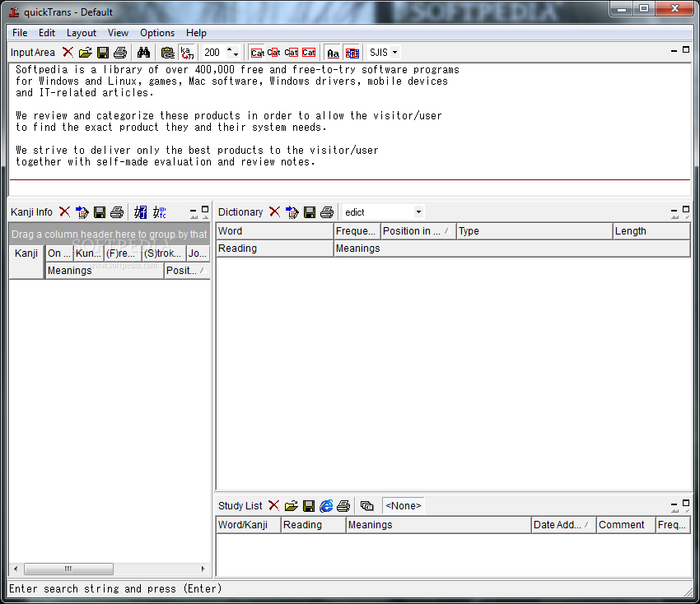Open the View menu
Viewport: 700px width, 604px height.
click(x=118, y=33)
